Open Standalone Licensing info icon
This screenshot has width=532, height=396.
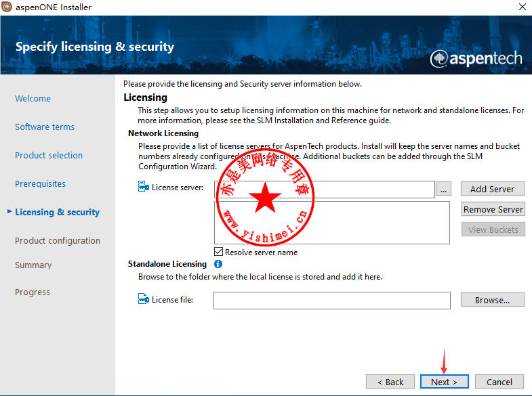(x=218, y=264)
